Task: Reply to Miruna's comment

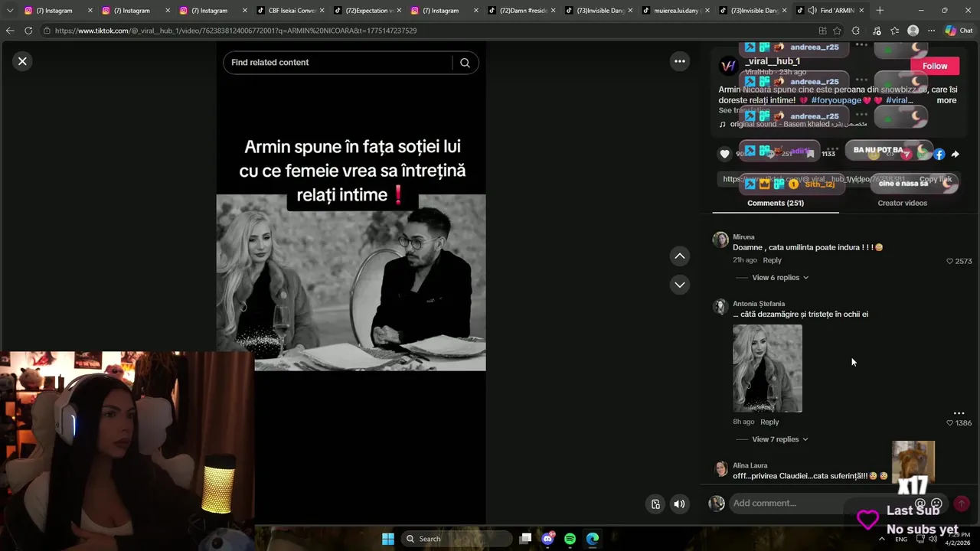Action: [x=772, y=260]
